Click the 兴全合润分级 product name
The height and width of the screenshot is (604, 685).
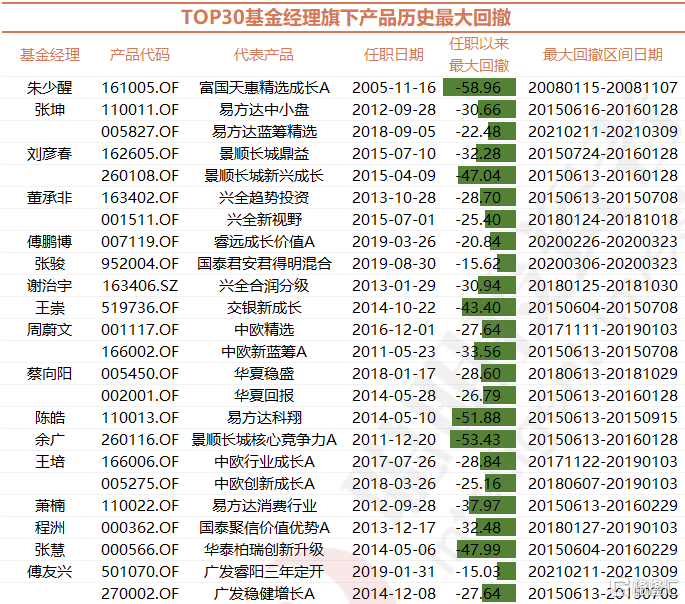pyautogui.click(x=264, y=286)
